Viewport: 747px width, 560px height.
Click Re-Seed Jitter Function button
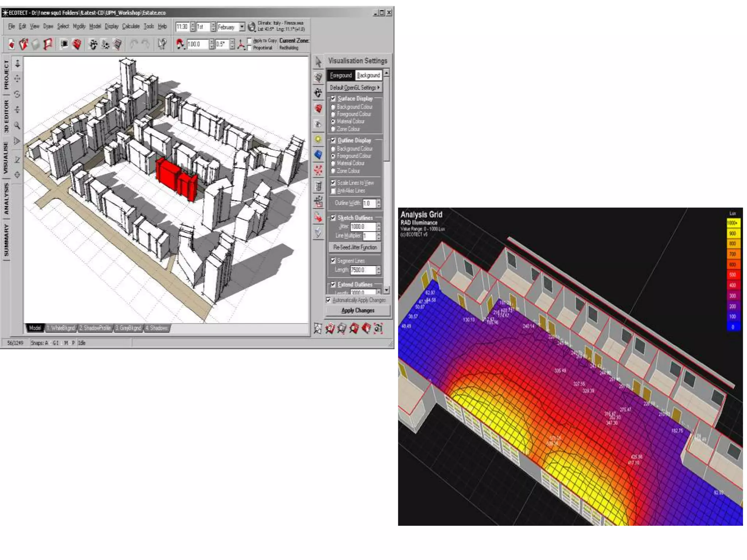(355, 247)
